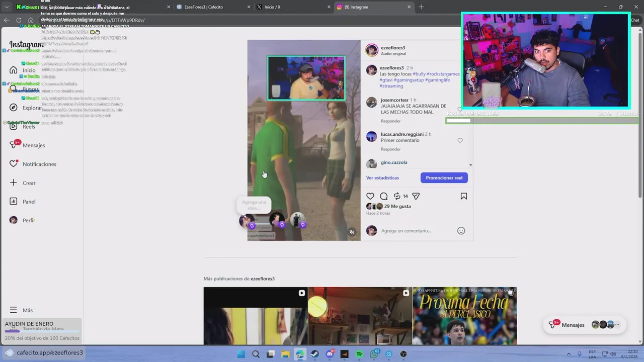The image size is (644, 362).
Task: Open gino.cazzola's profile name
Action: coord(394,162)
